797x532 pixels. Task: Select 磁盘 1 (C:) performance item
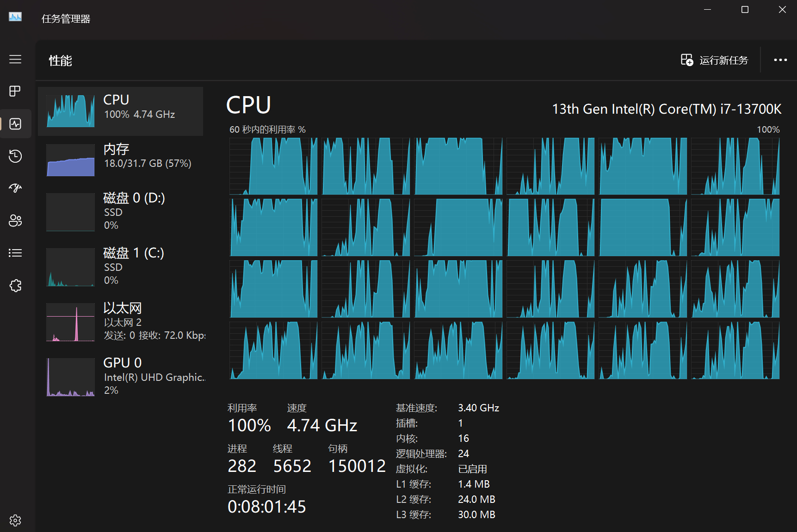120,267
